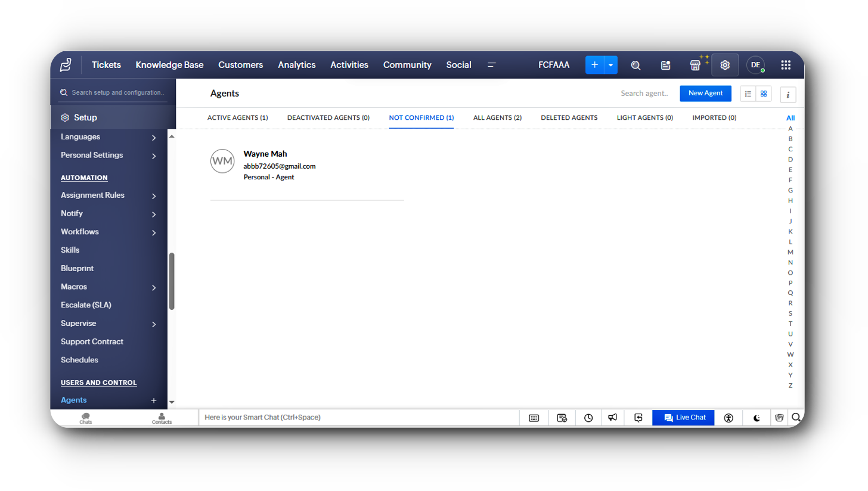Open Support Contract settings
This screenshot has height=491, width=868.
point(92,341)
